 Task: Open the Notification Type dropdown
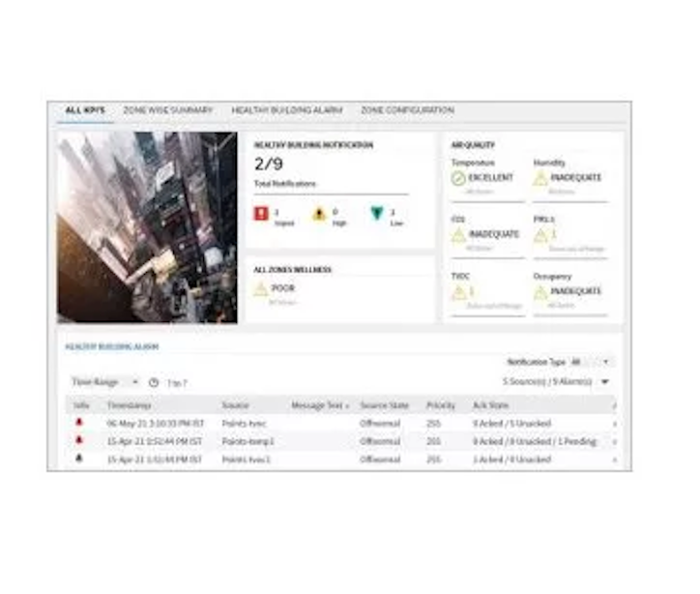point(591,362)
